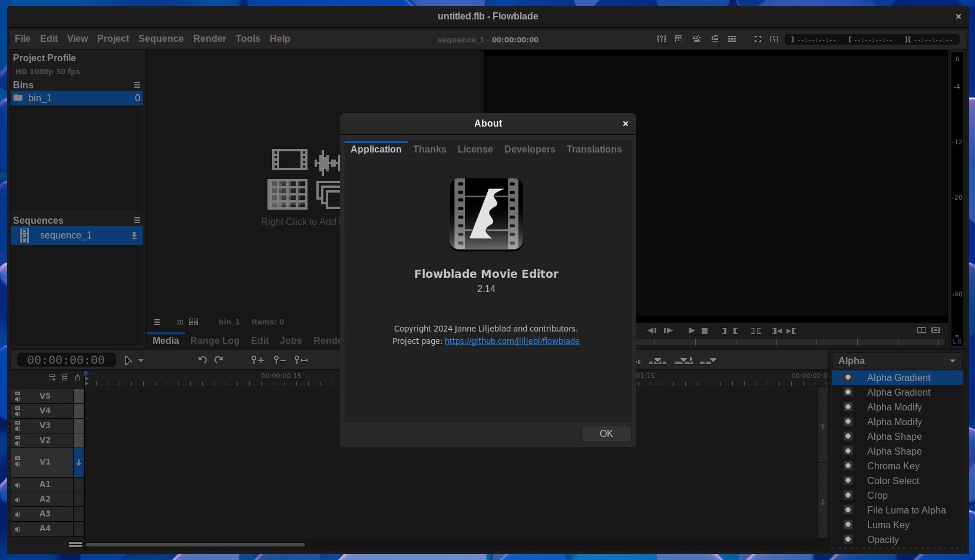
Task: Toggle the mute icons on track V4
Action: [18, 411]
